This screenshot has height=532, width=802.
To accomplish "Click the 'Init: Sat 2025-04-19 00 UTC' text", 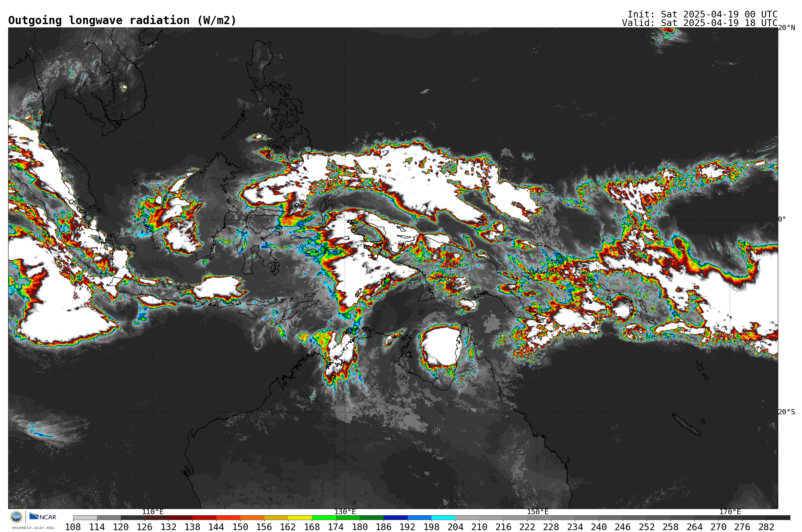I will [x=702, y=14].
